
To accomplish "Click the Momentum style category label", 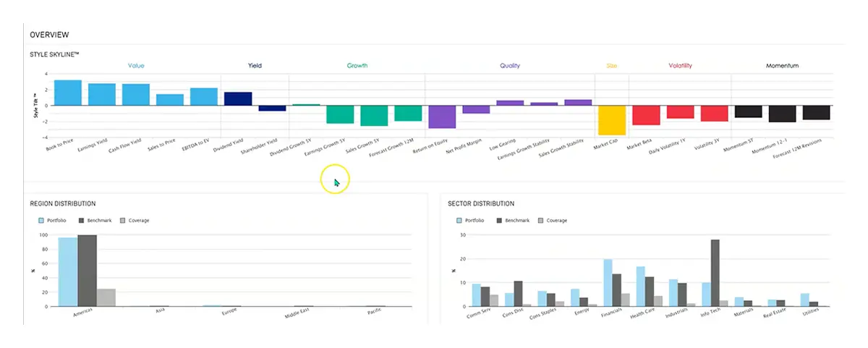I will click(782, 66).
